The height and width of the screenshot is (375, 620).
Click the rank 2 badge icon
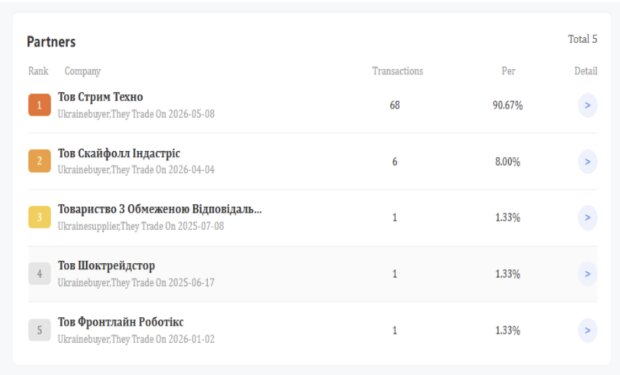(40, 161)
